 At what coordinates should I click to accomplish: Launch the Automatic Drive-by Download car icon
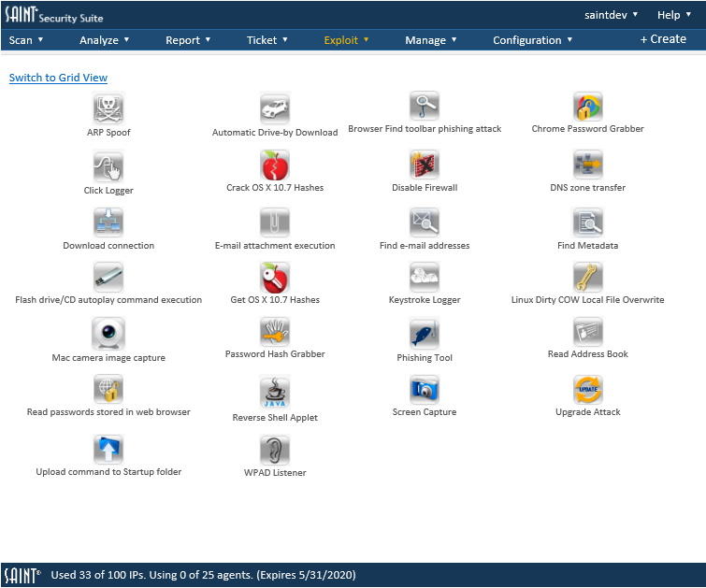click(275, 108)
